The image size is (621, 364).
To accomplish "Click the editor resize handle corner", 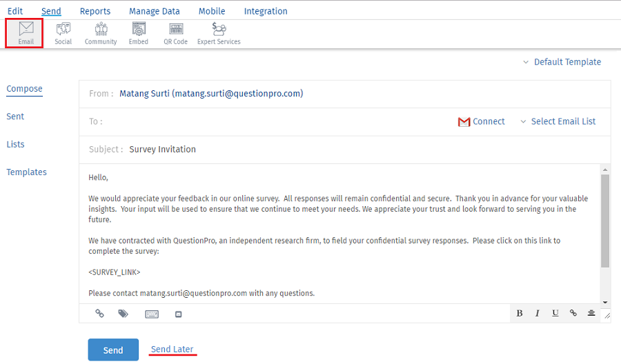I will [607, 315].
